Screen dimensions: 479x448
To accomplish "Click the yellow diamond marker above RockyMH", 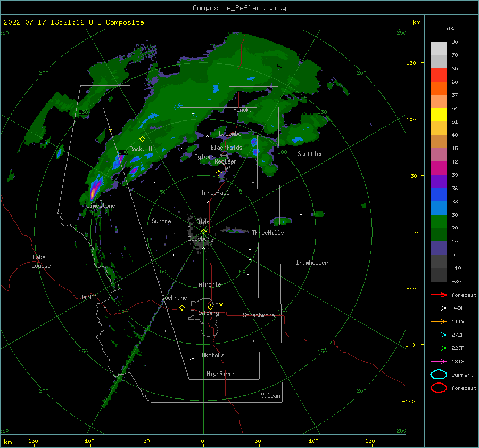I will (142, 139).
